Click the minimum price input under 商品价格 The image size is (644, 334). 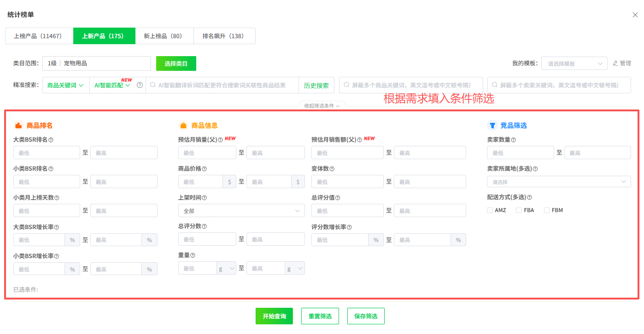[x=200, y=181]
